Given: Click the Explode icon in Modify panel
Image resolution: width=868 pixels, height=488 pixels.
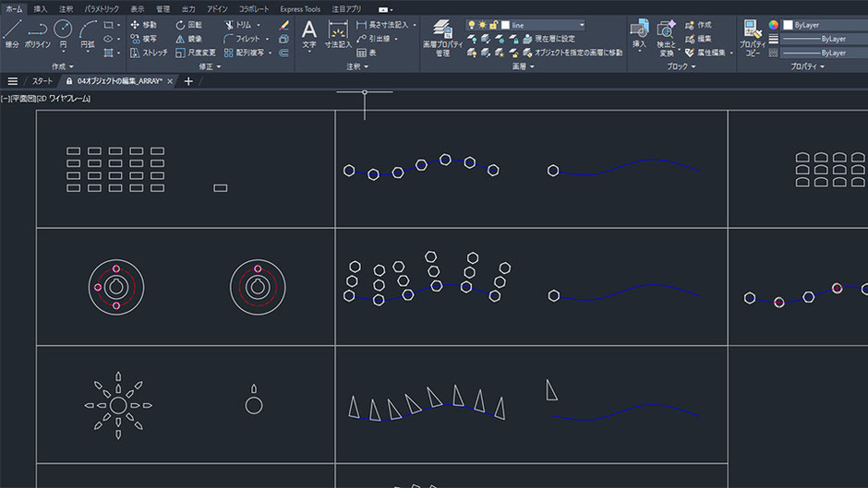Looking at the screenshot, I should [284, 39].
